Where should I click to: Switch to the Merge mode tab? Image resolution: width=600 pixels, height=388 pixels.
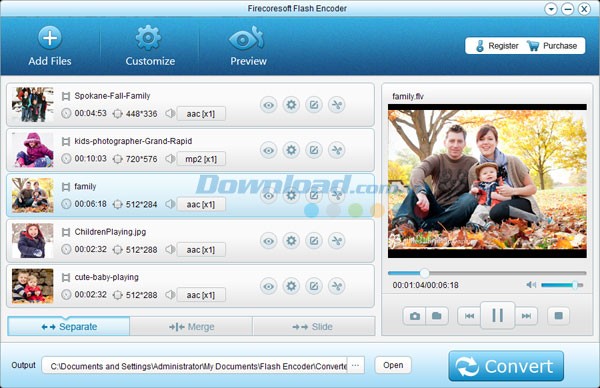pos(191,327)
